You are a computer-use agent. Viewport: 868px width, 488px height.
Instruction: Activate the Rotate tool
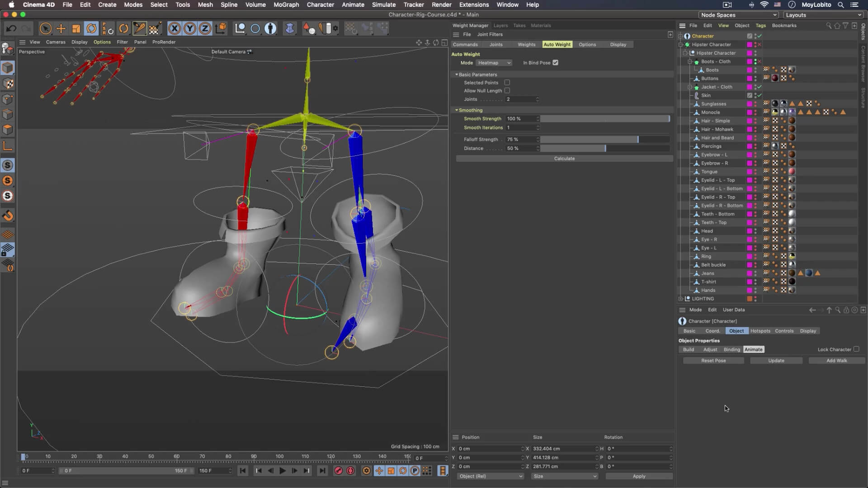92,28
